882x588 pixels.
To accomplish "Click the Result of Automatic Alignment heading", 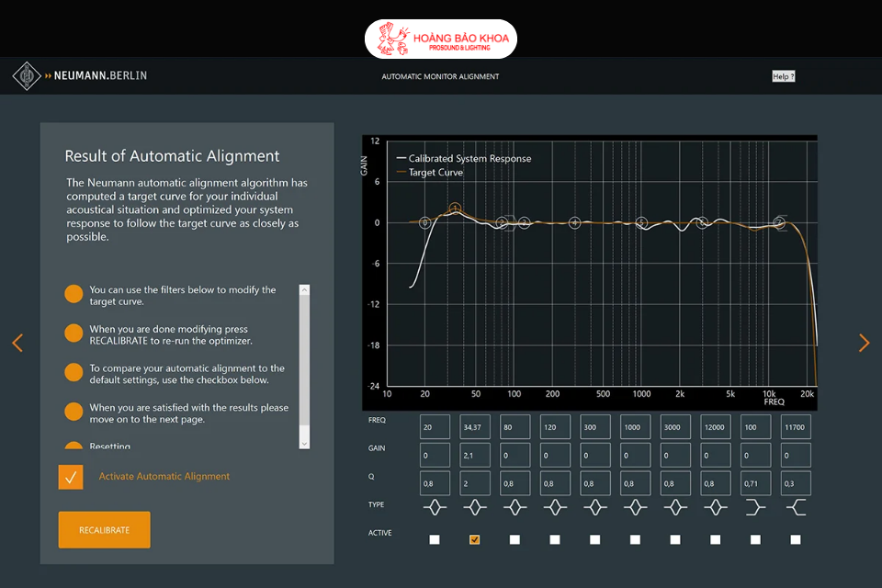I will coord(172,156).
